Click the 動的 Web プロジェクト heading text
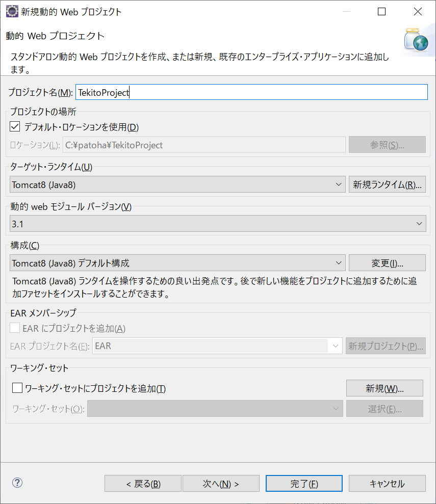 pyautogui.click(x=55, y=36)
